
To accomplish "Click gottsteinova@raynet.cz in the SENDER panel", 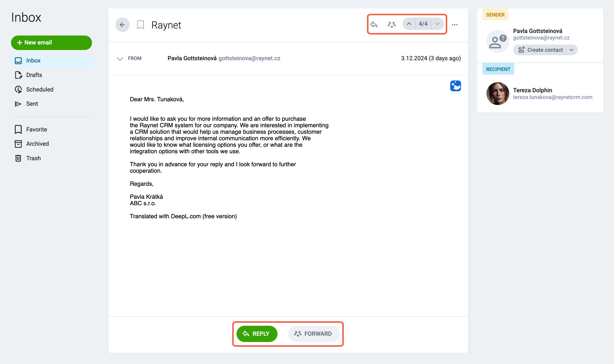I will [x=541, y=38].
